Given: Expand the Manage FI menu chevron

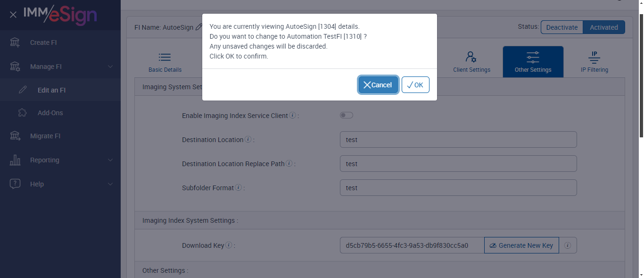Looking at the screenshot, I should (110, 67).
